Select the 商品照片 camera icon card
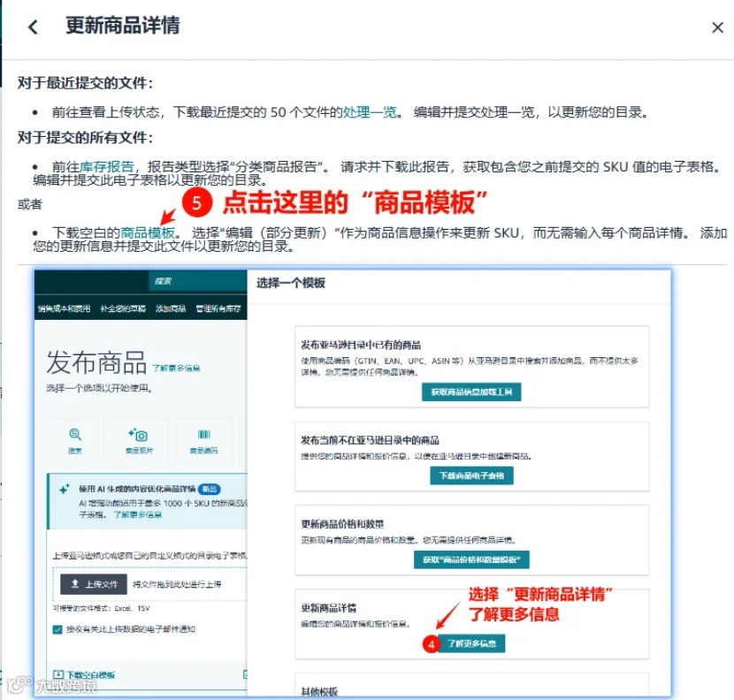 [x=139, y=441]
